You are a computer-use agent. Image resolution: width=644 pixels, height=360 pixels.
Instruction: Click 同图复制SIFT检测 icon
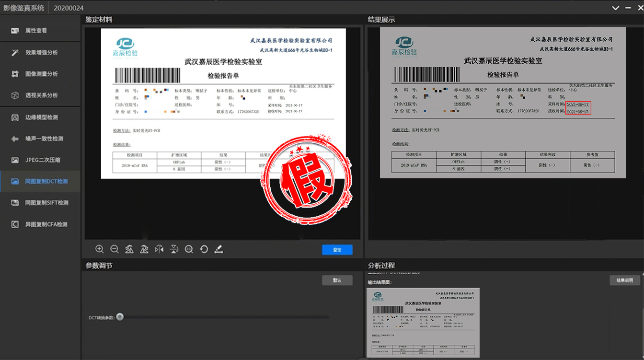pyautogui.click(x=15, y=203)
